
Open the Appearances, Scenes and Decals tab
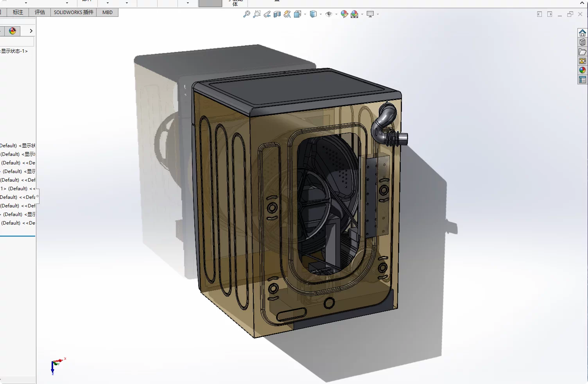tap(583, 70)
